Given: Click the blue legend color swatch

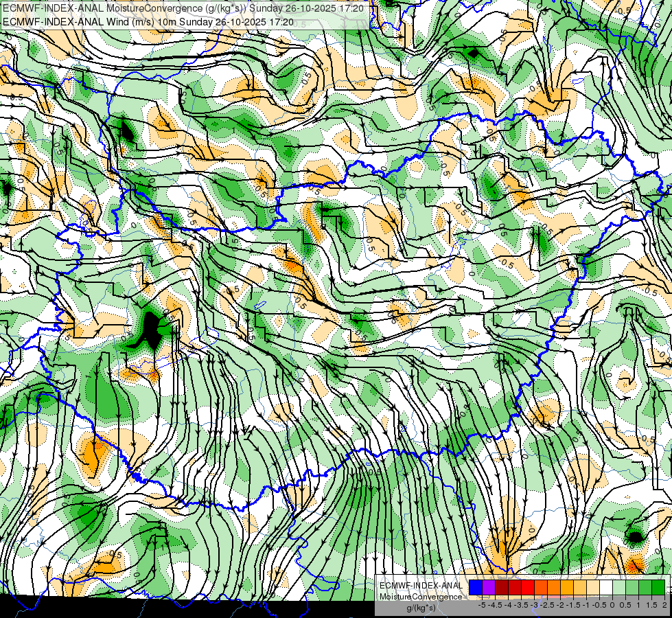Looking at the screenshot, I should click(x=476, y=588).
